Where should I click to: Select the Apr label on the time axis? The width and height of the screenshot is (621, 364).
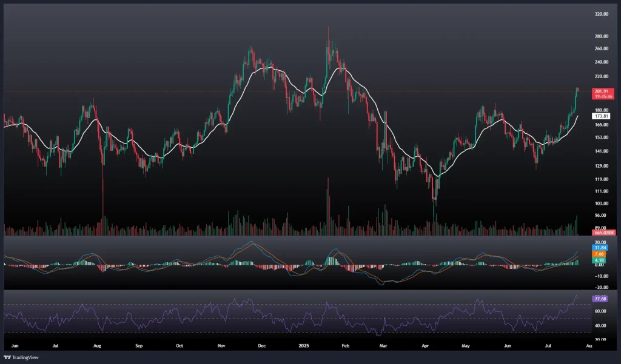(x=426, y=346)
